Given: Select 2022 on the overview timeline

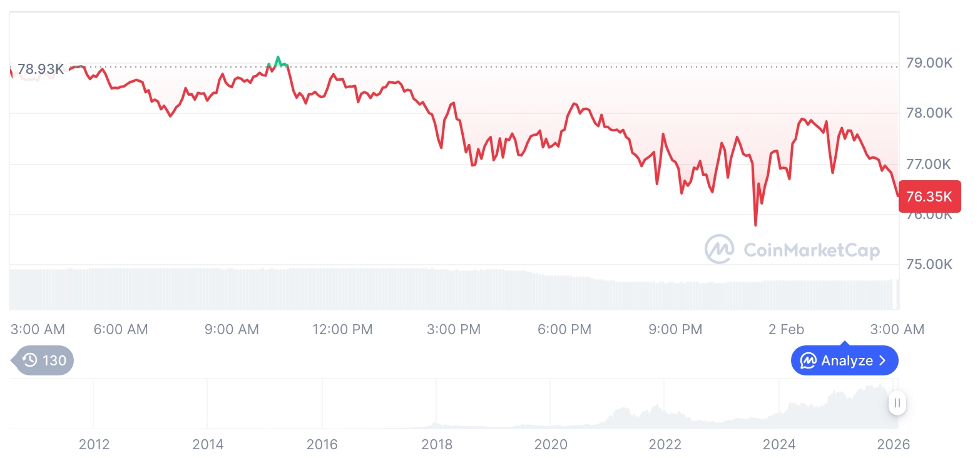Looking at the screenshot, I should tap(665, 444).
